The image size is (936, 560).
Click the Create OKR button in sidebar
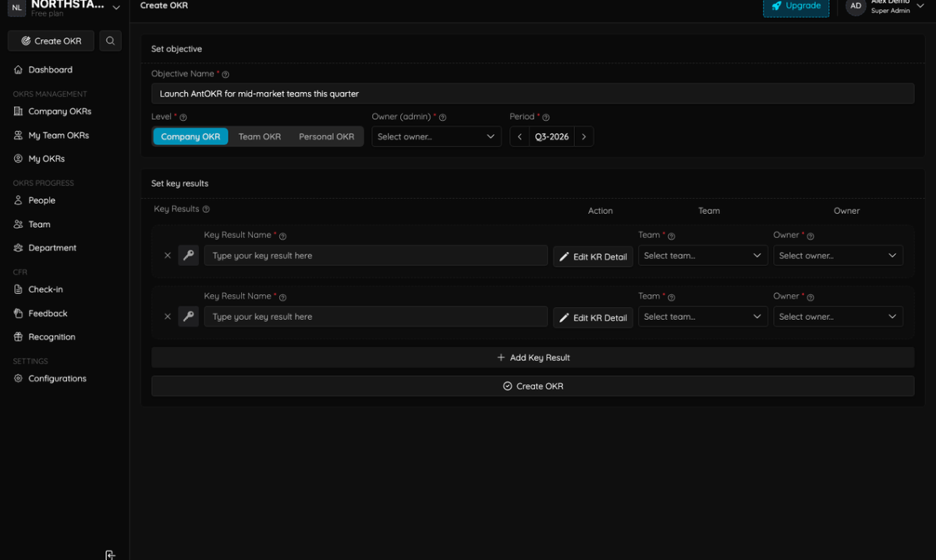51,41
